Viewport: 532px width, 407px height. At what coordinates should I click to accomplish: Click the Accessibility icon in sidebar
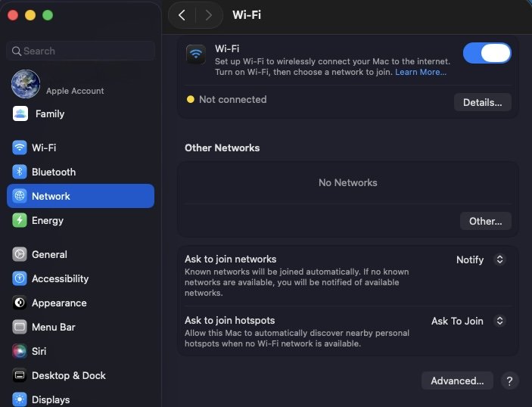click(20, 278)
